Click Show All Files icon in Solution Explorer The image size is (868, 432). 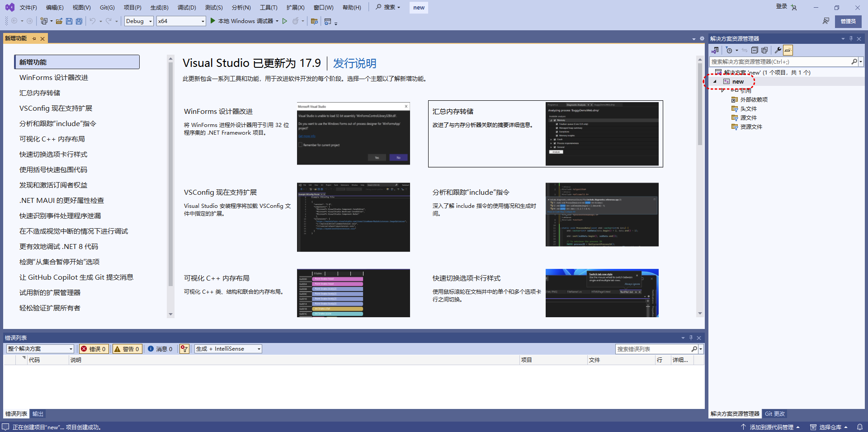(x=764, y=50)
